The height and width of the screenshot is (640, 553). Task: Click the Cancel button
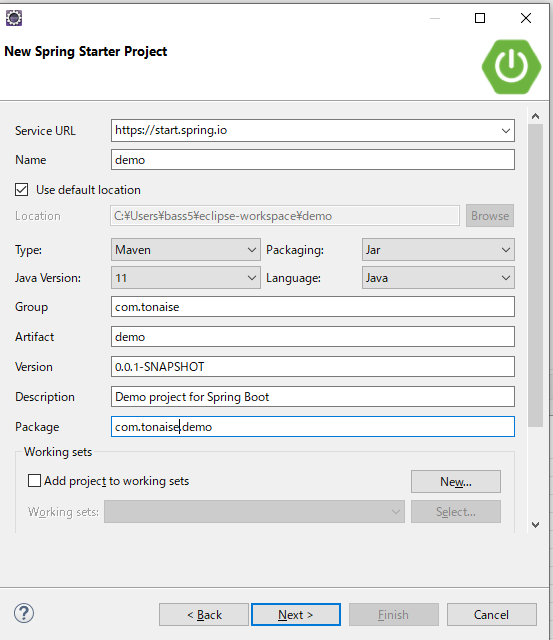pos(492,614)
